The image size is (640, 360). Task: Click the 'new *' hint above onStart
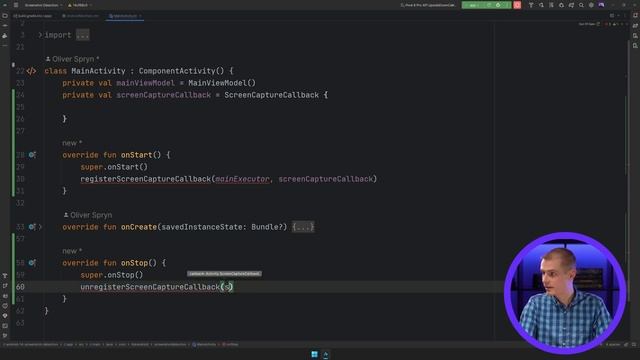[x=72, y=143]
